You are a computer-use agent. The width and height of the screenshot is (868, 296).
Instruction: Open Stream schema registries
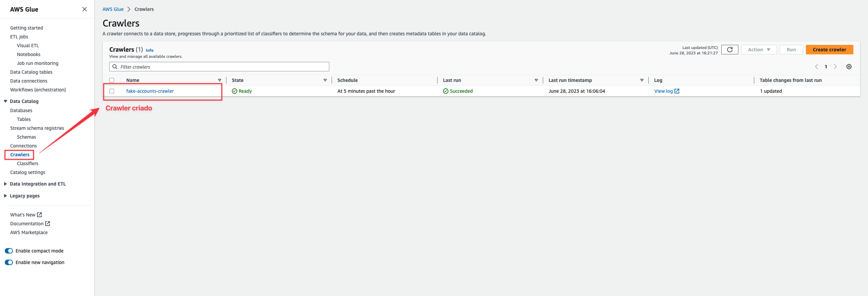coord(37,128)
